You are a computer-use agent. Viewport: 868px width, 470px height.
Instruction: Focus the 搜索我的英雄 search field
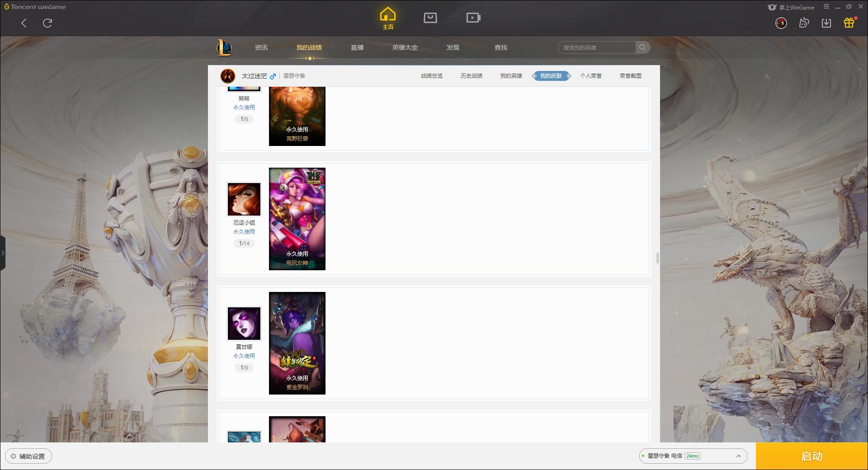(597, 47)
